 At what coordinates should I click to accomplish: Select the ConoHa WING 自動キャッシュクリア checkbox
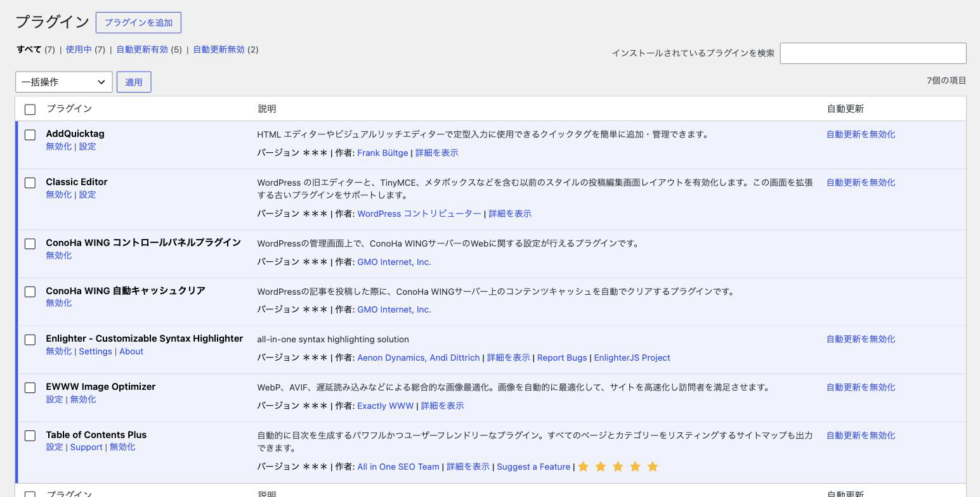(30, 292)
